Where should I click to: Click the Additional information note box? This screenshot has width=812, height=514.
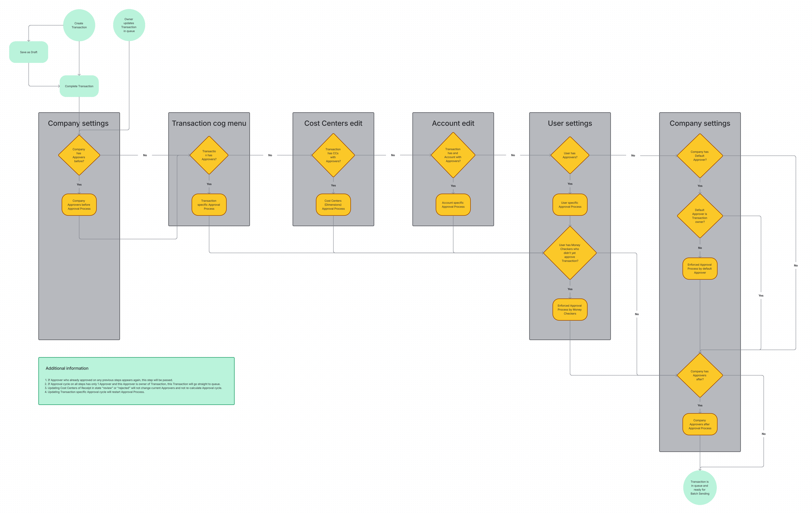point(136,381)
